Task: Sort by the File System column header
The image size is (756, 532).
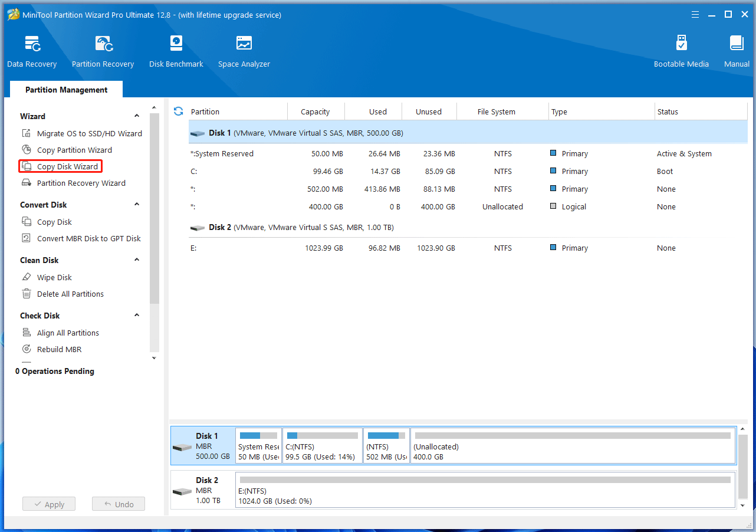Action: [504, 111]
